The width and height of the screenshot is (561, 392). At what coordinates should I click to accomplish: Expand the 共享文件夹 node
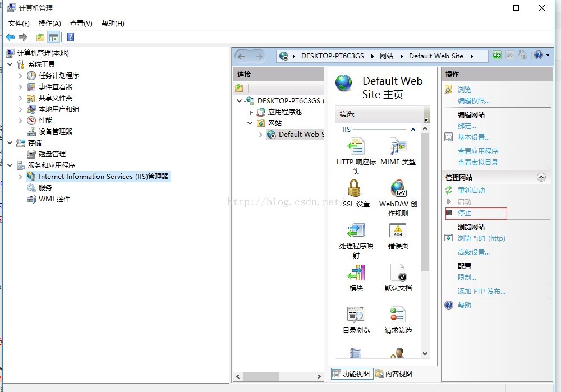pyautogui.click(x=20, y=98)
